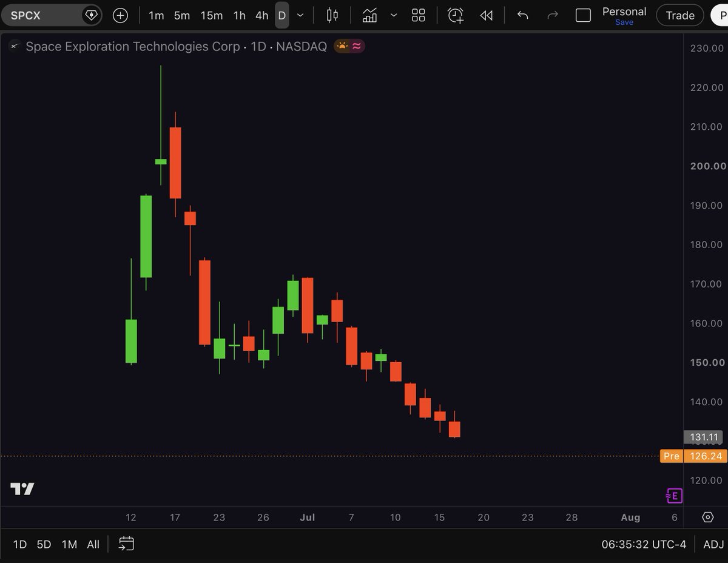Select the D daily timeframe

coord(282,15)
